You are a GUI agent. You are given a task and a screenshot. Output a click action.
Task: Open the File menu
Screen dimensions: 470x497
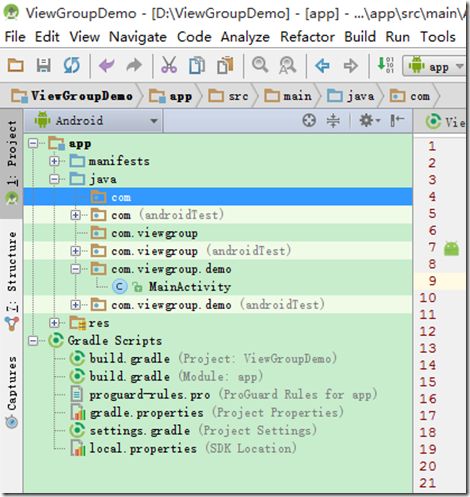pos(15,36)
